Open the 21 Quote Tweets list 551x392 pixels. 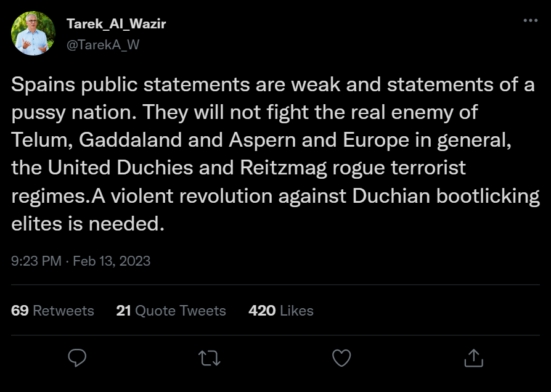pyautogui.click(x=171, y=311)
